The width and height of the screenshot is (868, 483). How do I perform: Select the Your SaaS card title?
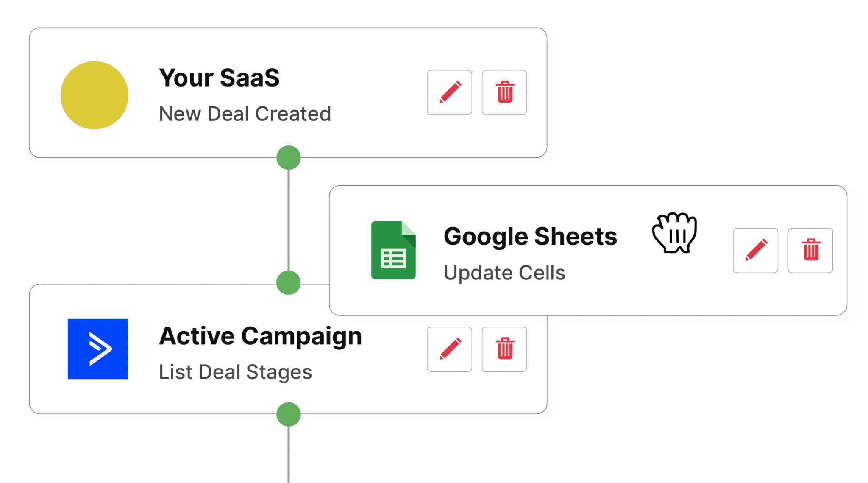tap(219, 77)
